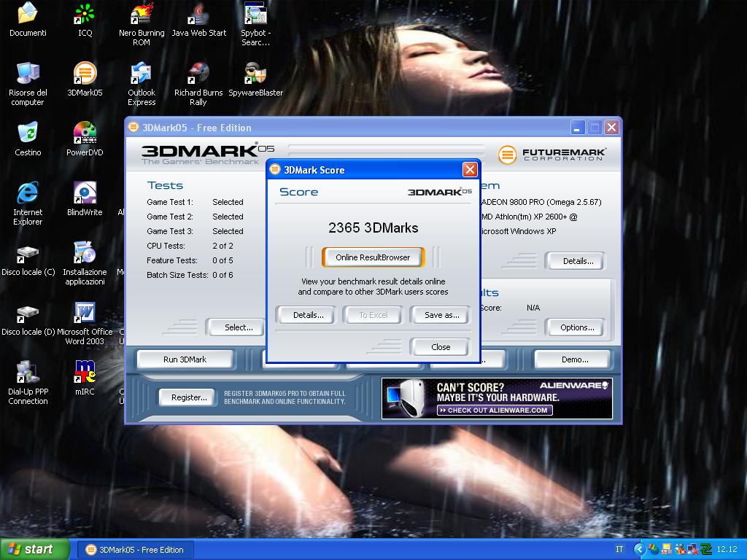Open Risorse del computer icon
The height and width of the screenshot is (560, 747).
pyautogui.click(x=28, y=85)
